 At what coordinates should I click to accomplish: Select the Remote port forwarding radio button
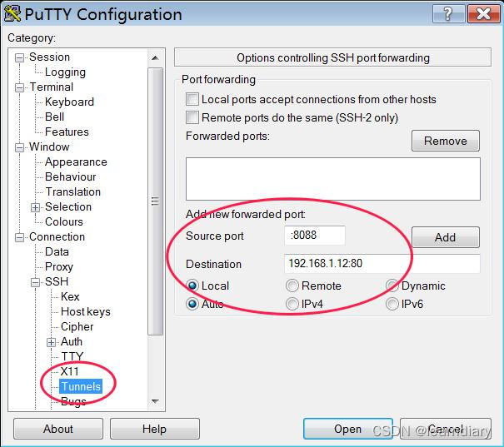(x=292, y=286)
